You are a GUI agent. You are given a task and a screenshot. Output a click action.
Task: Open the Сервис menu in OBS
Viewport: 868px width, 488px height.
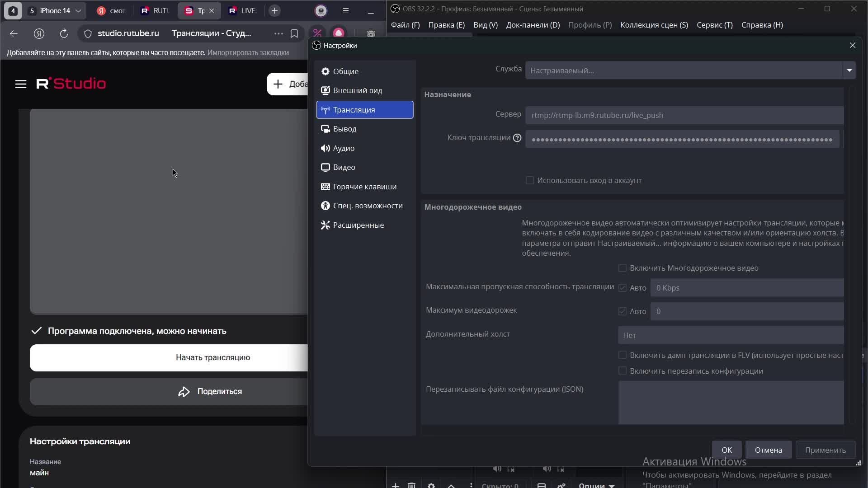click(715, 25)
